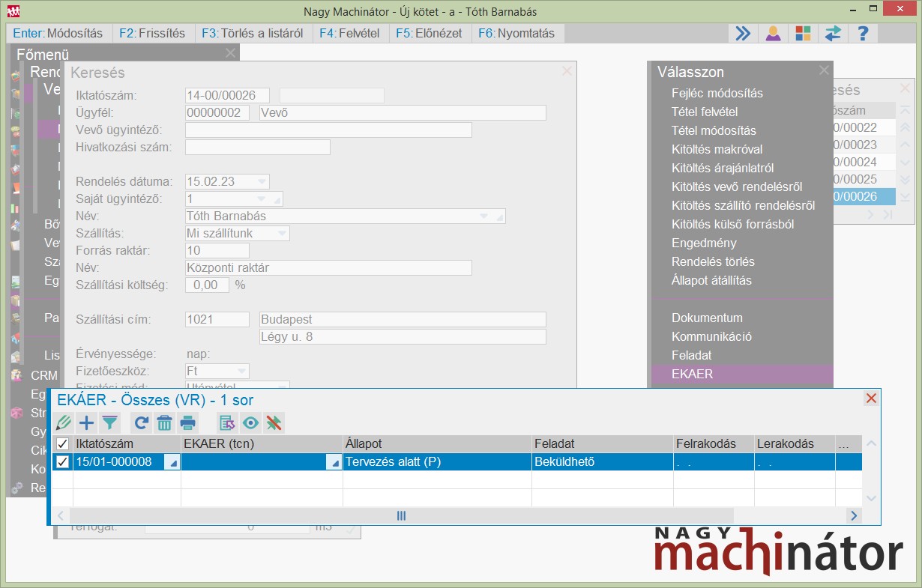Click the pin icon in EKÁER toolbar

(x=274, y=422)
